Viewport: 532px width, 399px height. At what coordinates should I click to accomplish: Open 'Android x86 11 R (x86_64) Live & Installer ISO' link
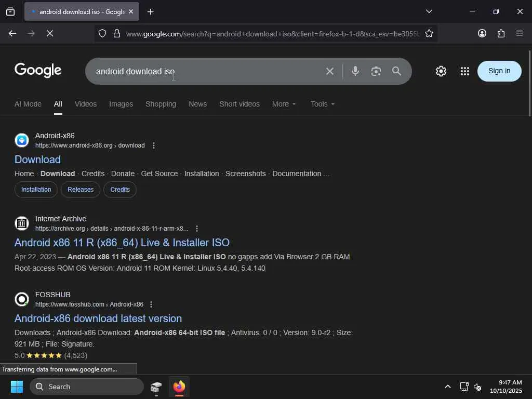122,243
